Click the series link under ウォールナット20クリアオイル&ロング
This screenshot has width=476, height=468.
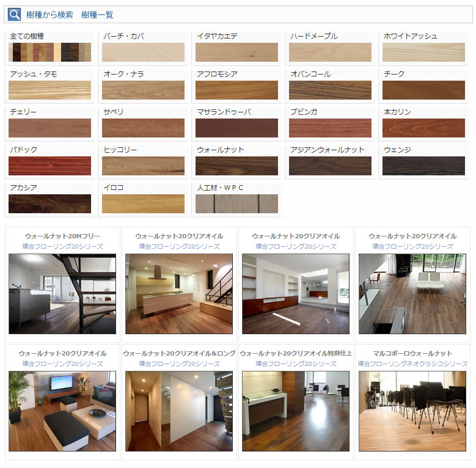(x=179, y=364)
